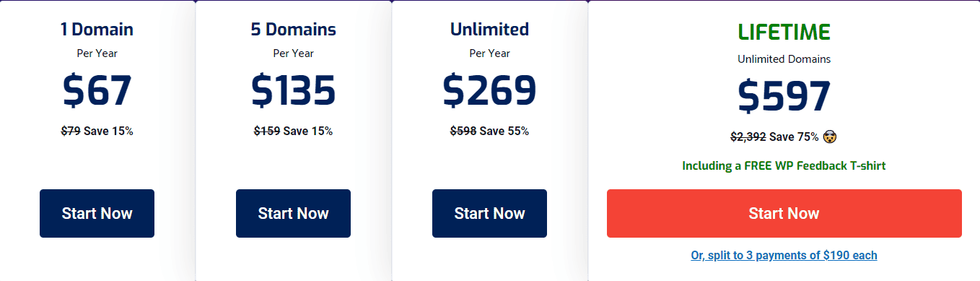Click the strikethrough $79 Save 15% text
Image resolution: width=980 pixels, height=281 pixels.
click(97, 131)
